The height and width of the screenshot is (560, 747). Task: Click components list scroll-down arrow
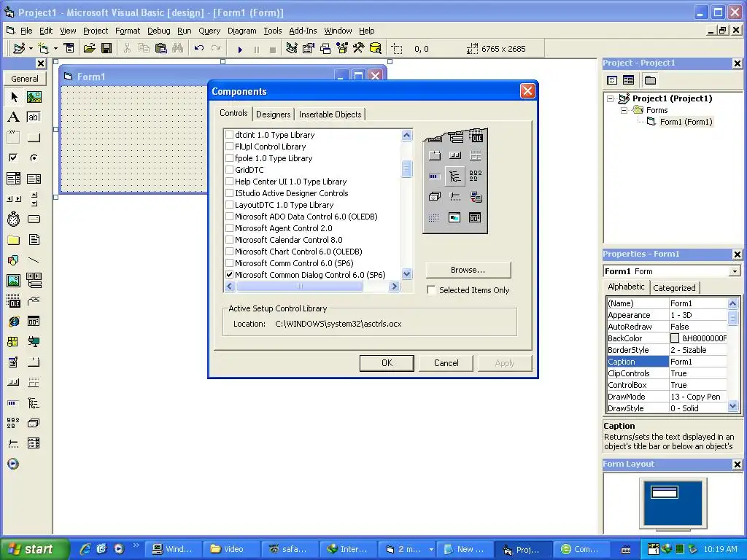(x=406, y=274)
